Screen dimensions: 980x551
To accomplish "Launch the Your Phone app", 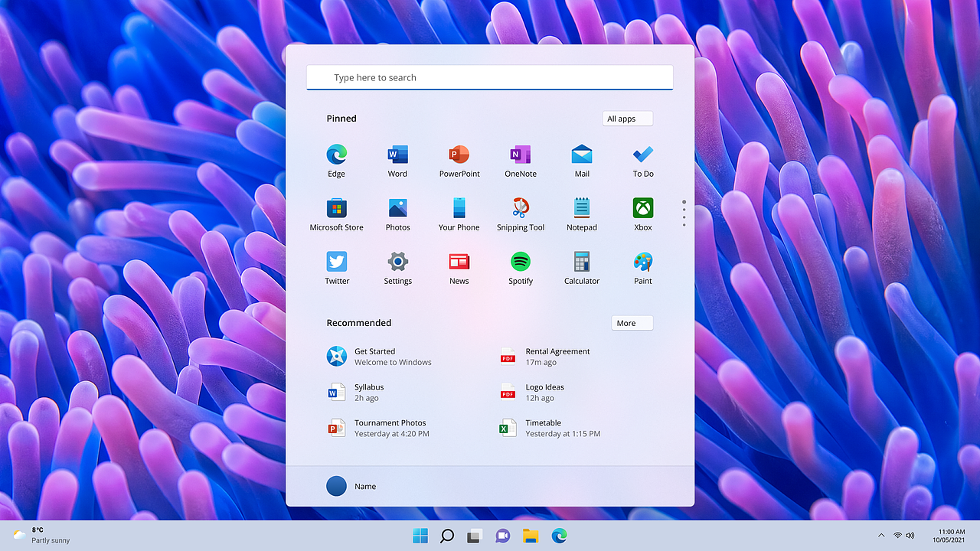I will pos(459,214).
